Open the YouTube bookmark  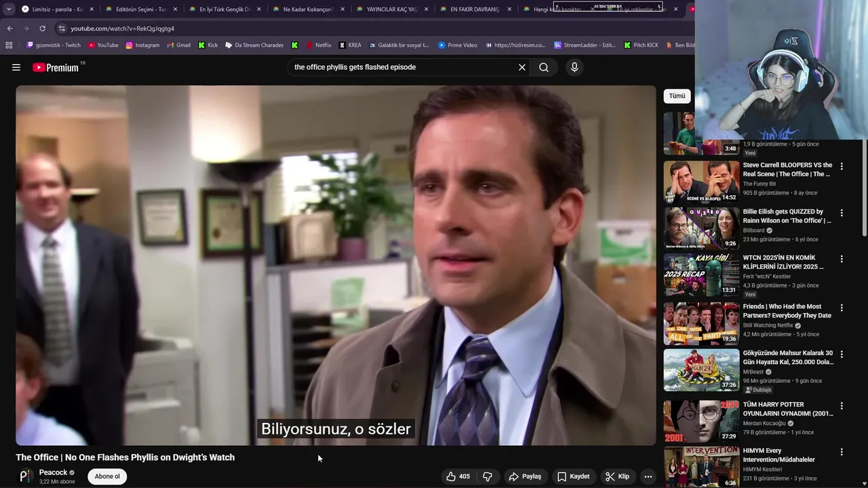click(103, 45)
